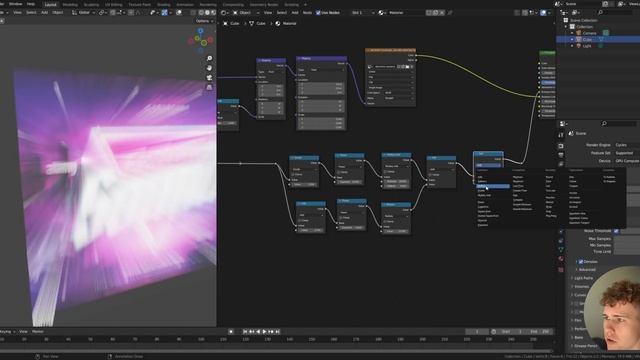
Task: Open the Device GPU Compute dropdown
Action: [627, 161]
